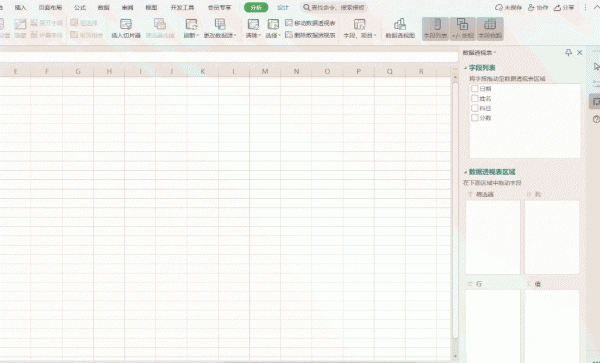Click the 插入切片器 (Insert Slicer) icon

point(126,24)
